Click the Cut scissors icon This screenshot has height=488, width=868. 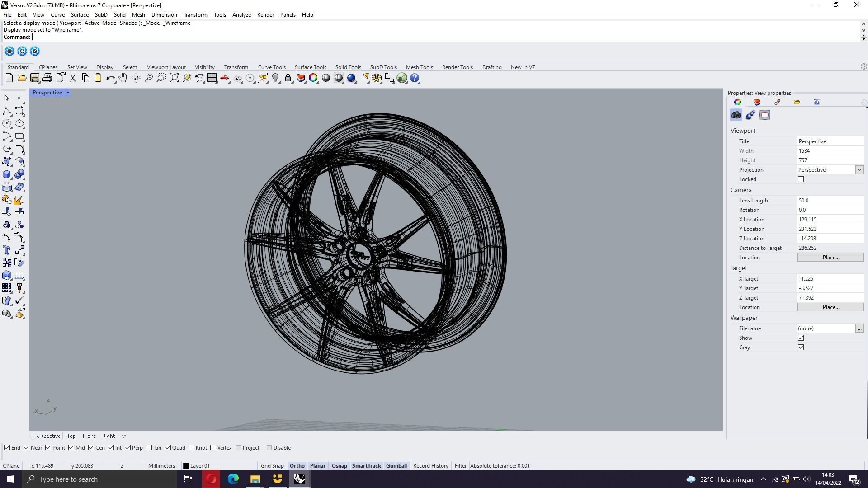click(x=72, y=78)
